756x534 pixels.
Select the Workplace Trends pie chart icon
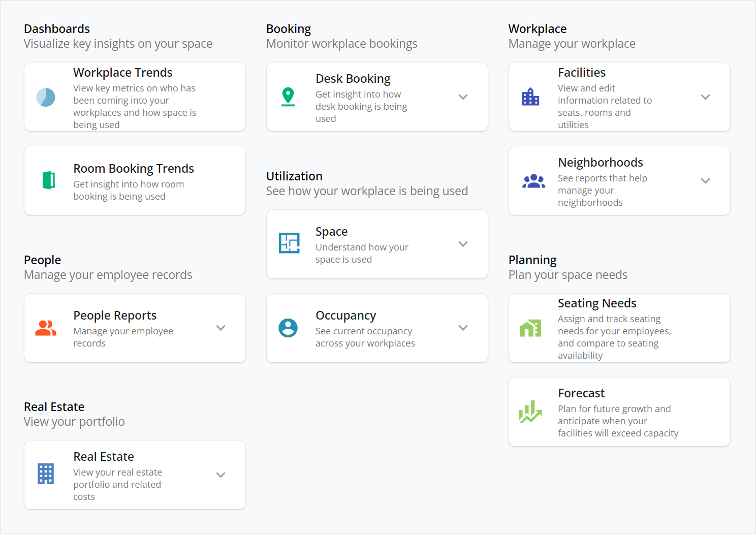point(46,97)
